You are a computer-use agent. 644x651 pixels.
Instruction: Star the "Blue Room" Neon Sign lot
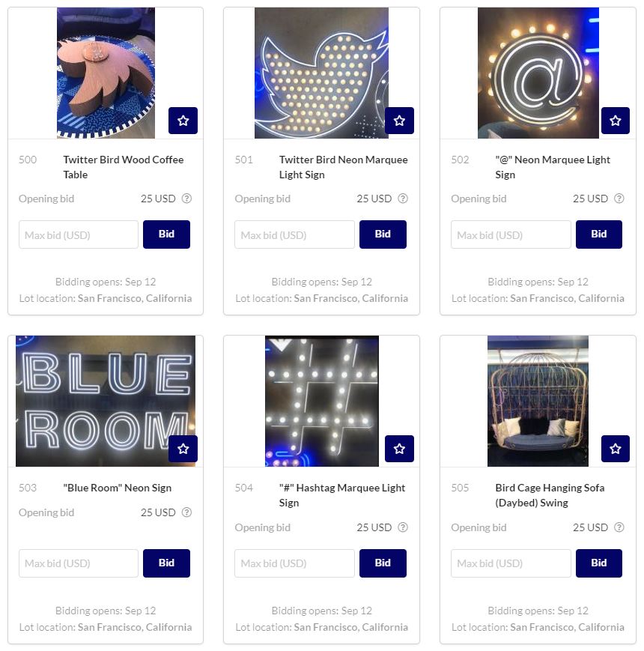pyautogui.click(x=183, y=449)
